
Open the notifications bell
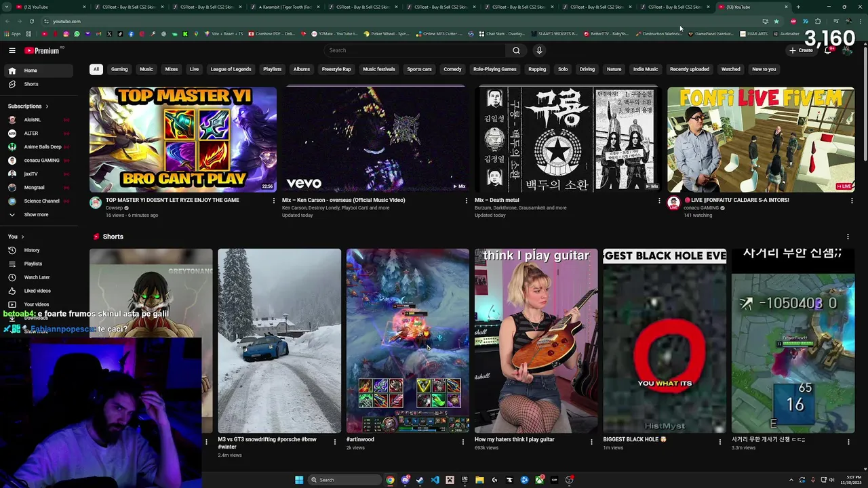(828, 50)
